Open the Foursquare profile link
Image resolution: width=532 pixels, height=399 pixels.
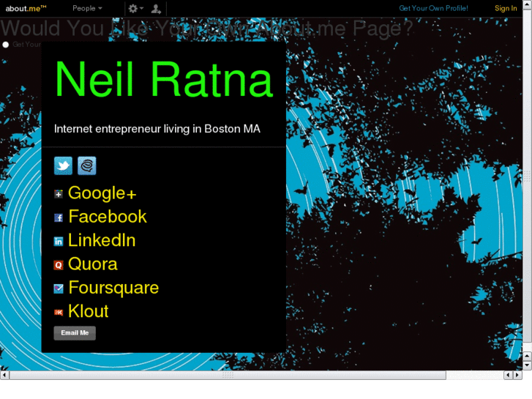(113, 288)
